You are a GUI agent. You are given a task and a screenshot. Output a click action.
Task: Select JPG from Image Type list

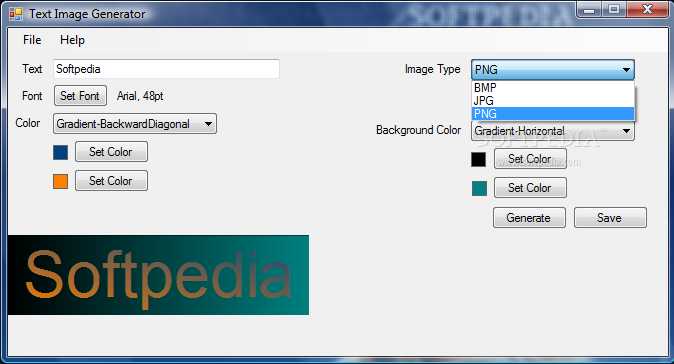553,101
